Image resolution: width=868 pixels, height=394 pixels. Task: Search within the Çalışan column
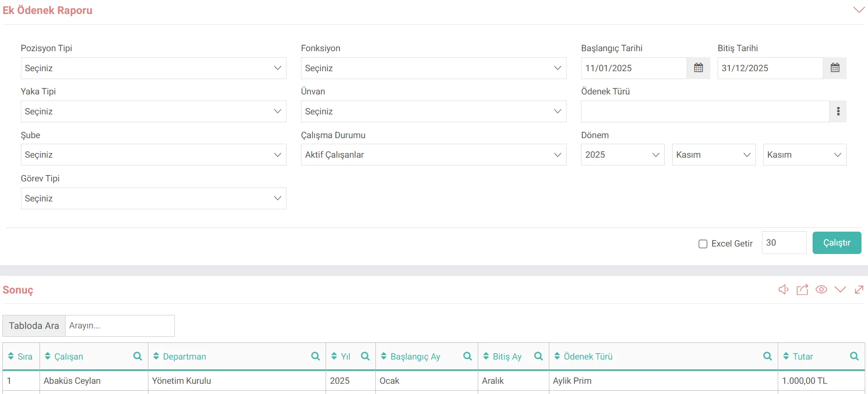pyautogui.click(x=138, y=356)
